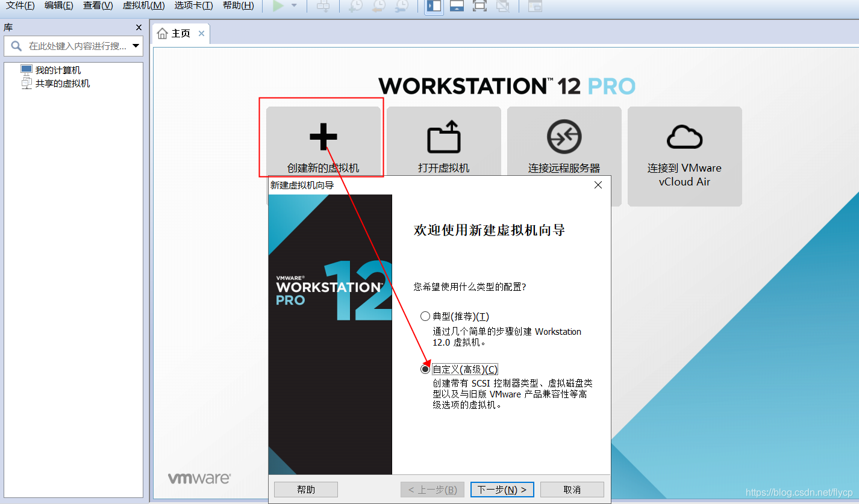Click the revert to snapshot icon
This screenshot has width=859, height=504.
click(379, 5)
